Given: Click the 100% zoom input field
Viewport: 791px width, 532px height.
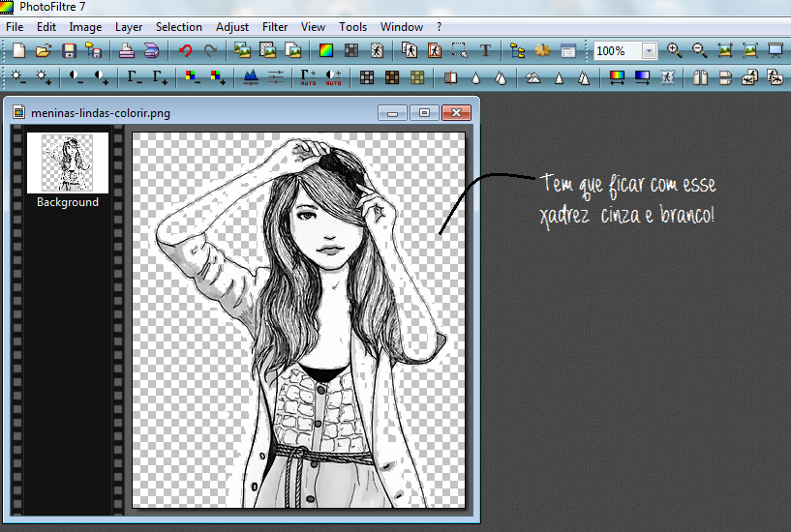Looking at the screenshot, I should coord(618,51).
